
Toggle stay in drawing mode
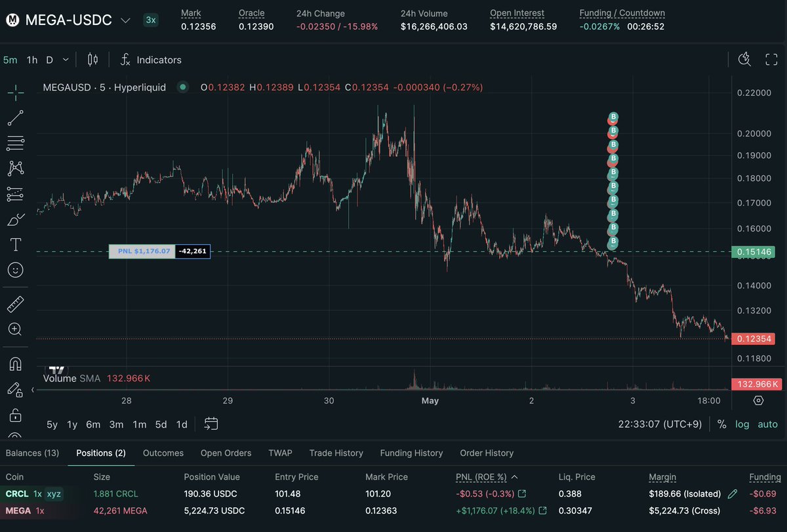pyautogui.click(x=16, y=390)
